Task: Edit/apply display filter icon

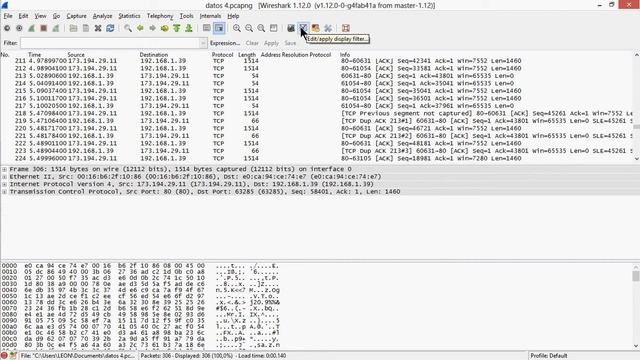Action: 303,28
